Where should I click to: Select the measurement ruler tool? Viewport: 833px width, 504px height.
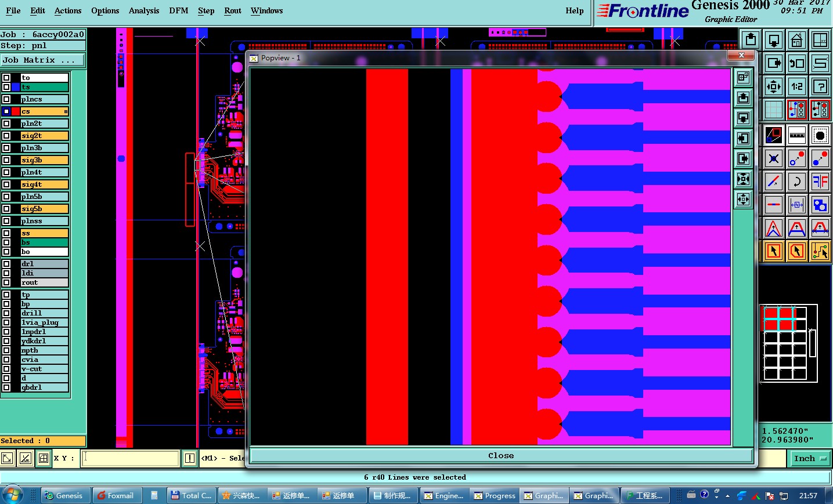click(797, 135)
